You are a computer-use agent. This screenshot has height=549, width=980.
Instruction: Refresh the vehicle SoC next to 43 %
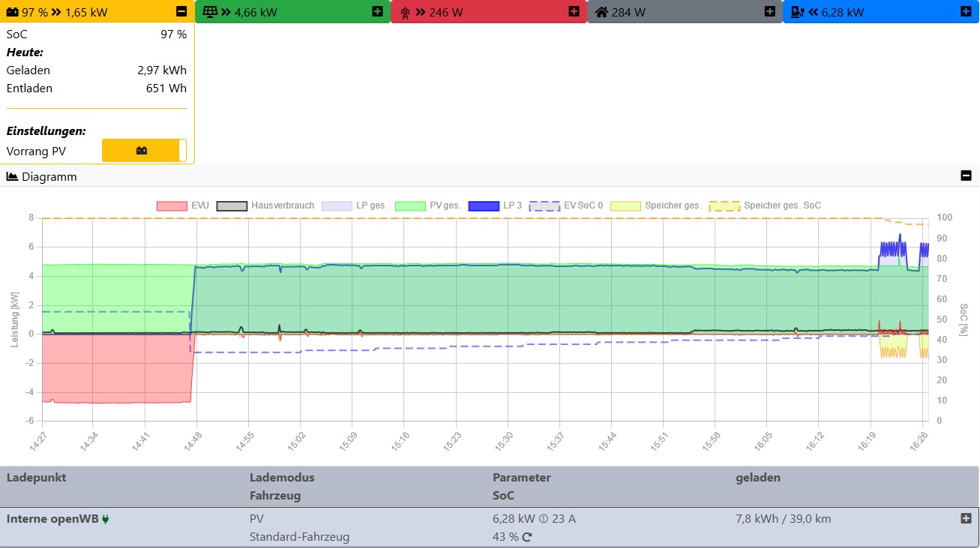pos(527,537)
